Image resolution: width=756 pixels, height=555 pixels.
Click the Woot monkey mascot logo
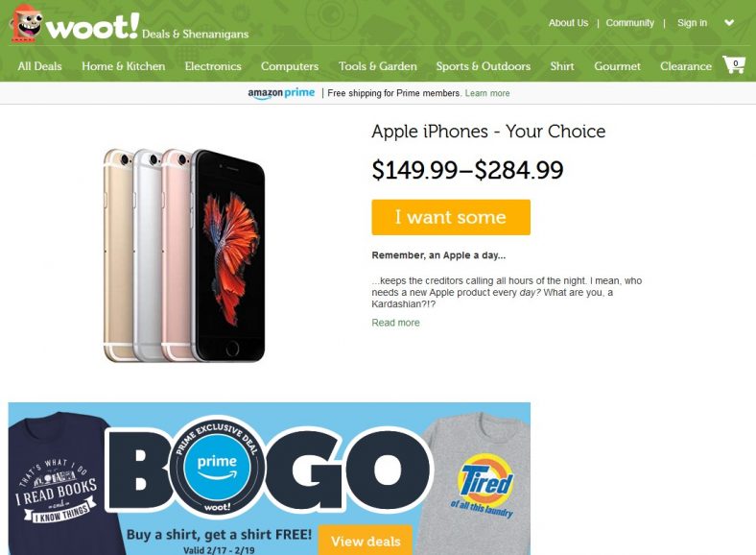pyautogui.click(x=27, y=24)
